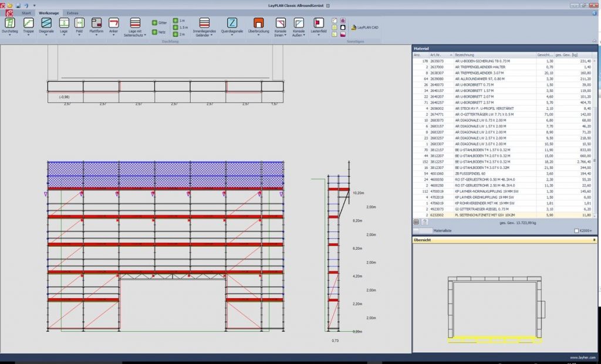Expand the Konsole Außen dropdown
The width and height of the screenshot is (601, 364).
click(299, 33)
